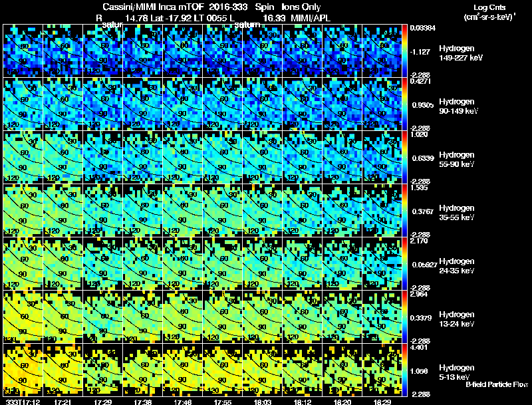Click the Hydrogen 149-227 keV row label
Screen dimensions: 532x405
[460, 53]
